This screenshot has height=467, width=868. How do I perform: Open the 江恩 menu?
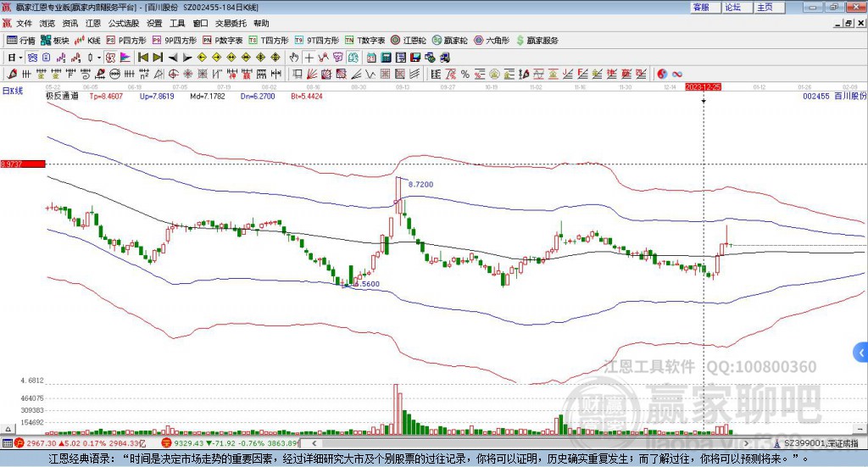coord(93,23)
